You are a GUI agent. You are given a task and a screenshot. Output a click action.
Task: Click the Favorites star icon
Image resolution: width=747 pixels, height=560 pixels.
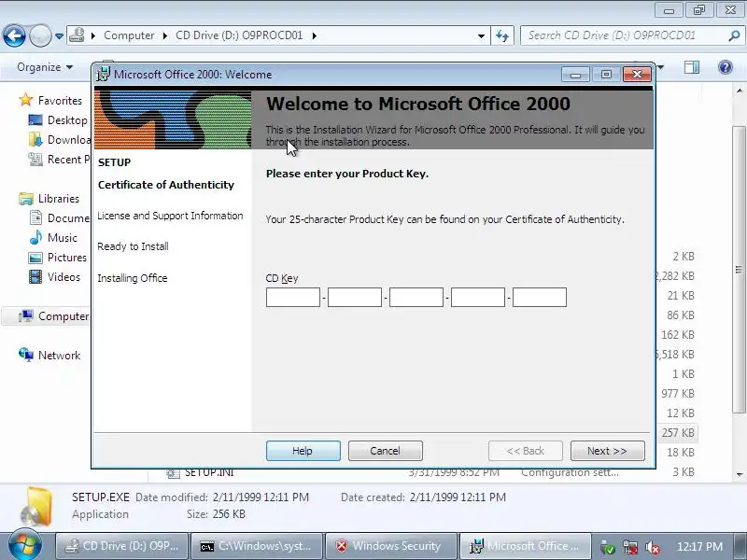coord(26,100)
